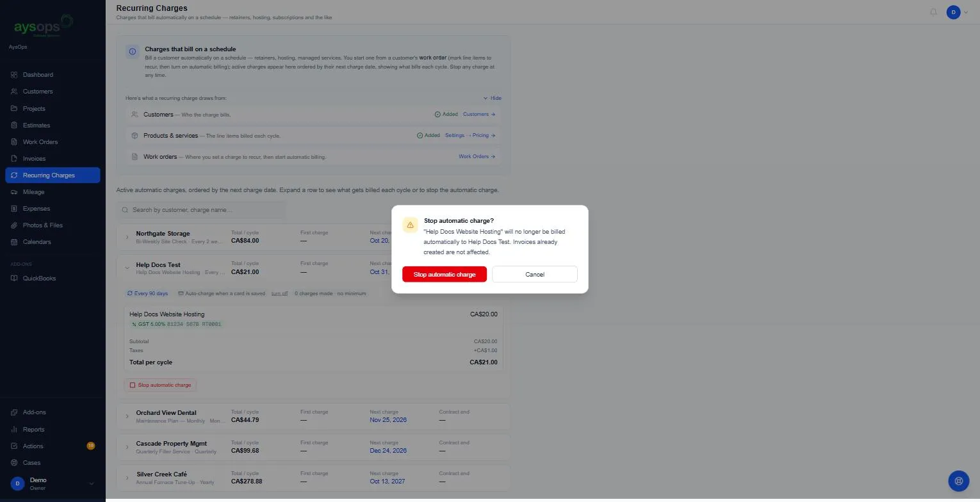Image resolution: width=980 pixels, height=502 pixels.
Task: Open Calendars in the sidebar
Action: tap(53, 241)
